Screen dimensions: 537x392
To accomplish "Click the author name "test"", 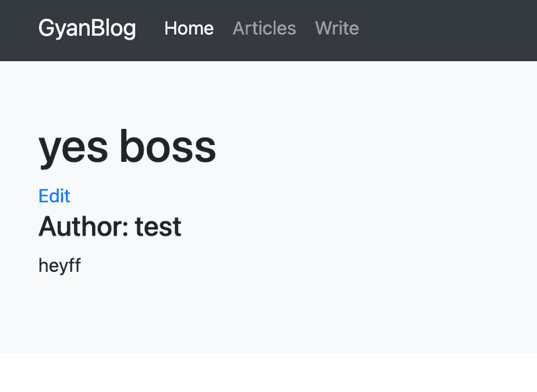I will point(158,227).
